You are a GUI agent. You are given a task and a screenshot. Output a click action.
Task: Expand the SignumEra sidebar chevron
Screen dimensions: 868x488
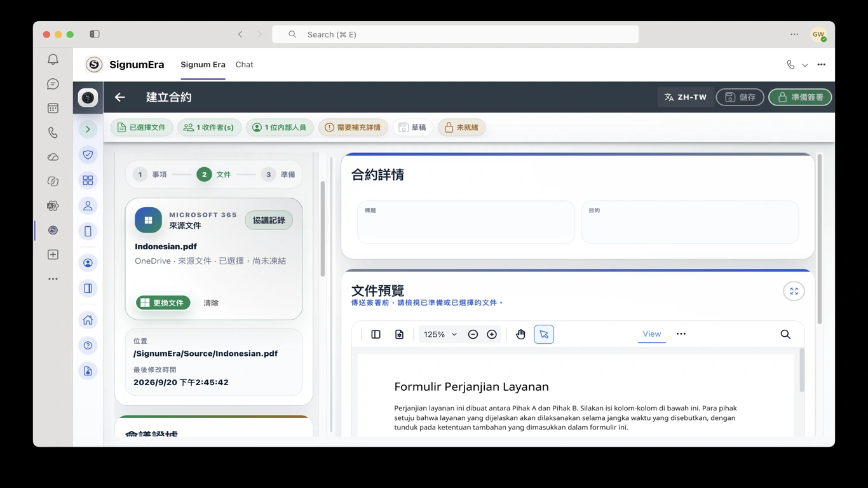coord(88,129)
